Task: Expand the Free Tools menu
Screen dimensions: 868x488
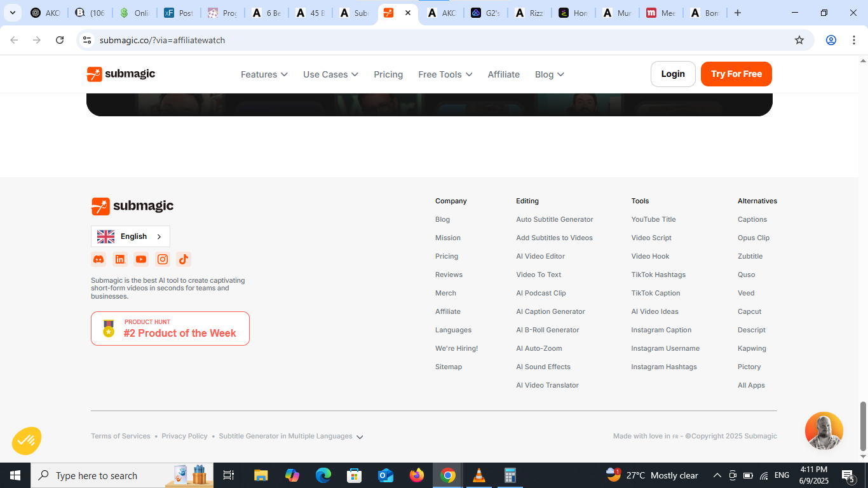Action: (x=445, y=74)
